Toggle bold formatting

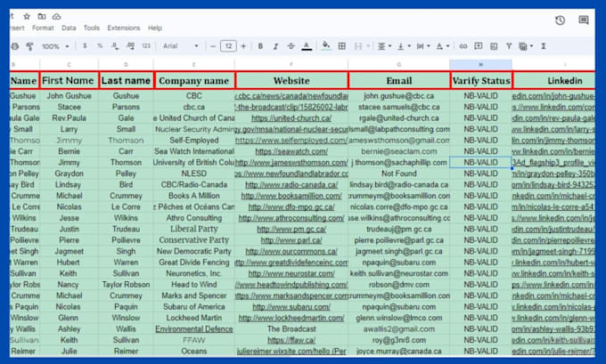(x=260, y=46)
